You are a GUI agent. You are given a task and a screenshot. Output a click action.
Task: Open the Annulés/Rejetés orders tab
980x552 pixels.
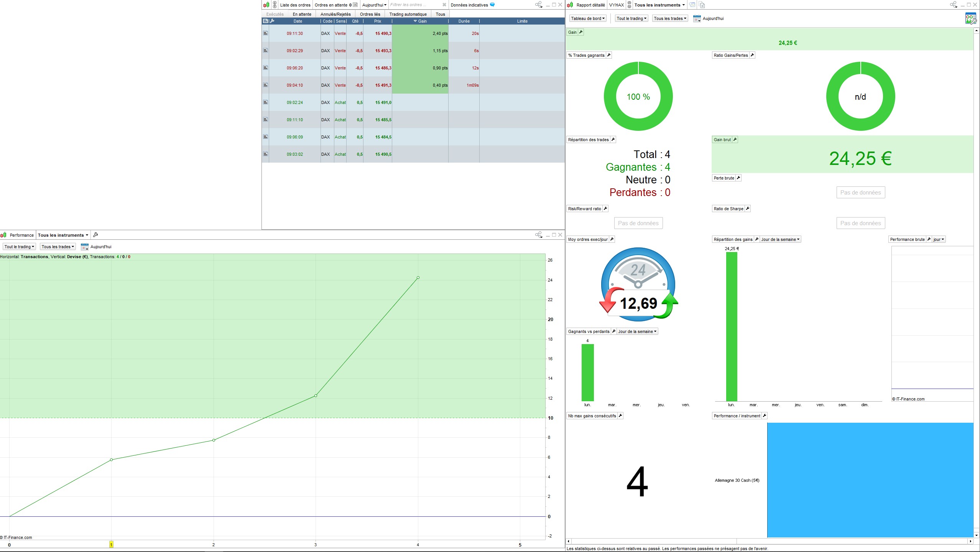[x=335, y=14]
